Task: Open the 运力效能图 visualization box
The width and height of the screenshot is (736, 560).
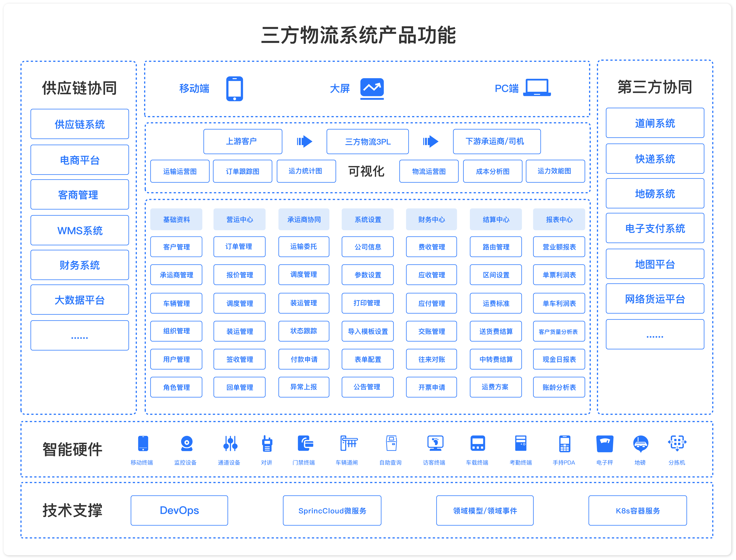Action: [x=555, y=171]
